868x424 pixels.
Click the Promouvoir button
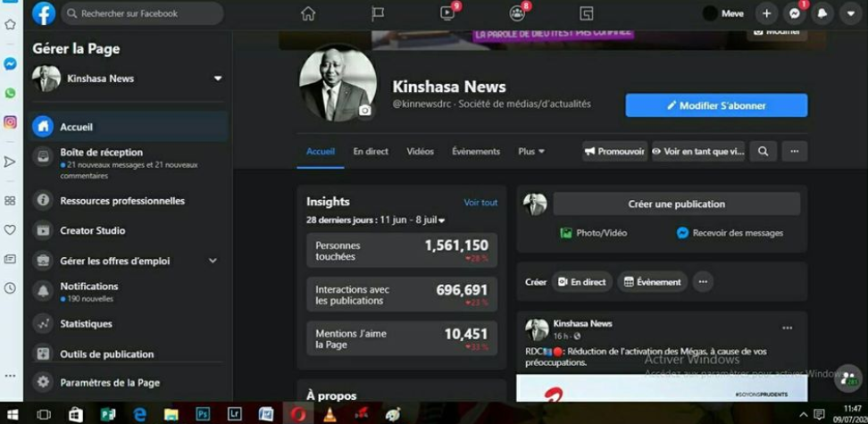pyautogui.click(x=614, y=151)
